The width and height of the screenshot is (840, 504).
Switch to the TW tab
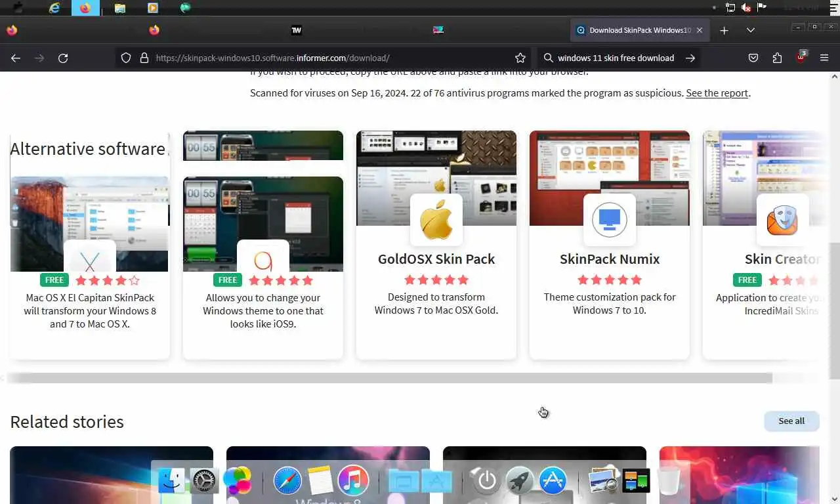click(297, 30)
